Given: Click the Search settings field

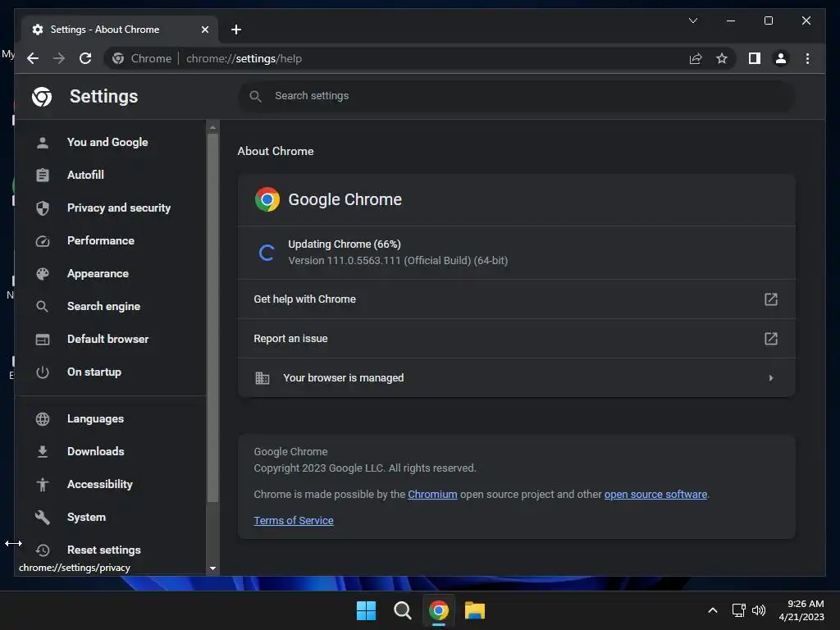Looking at the screenshot, I should pyautogui.click(x=517, y=96).
